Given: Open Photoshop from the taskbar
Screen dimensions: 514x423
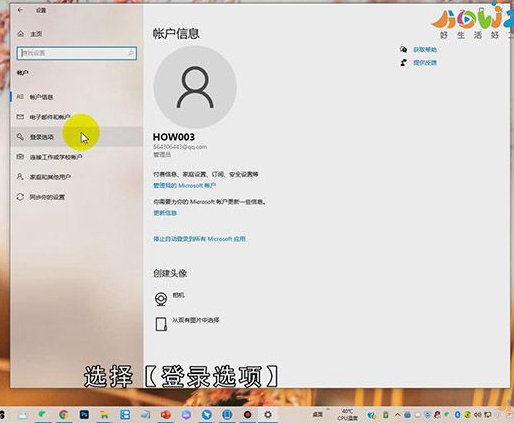Looking at the screenshot, I should pos(84,414).
